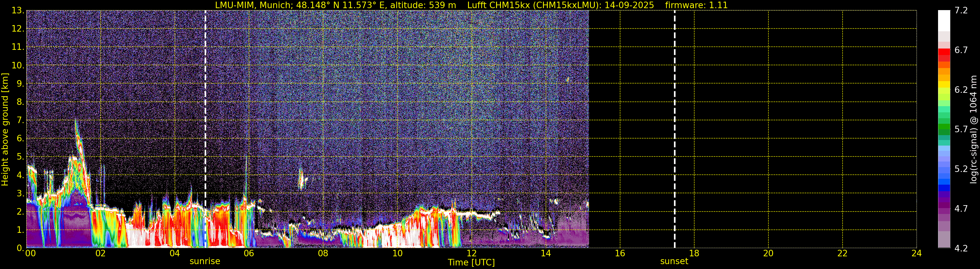
Task: Click the 'sunrise' label below the axis
Action: click(205, 262)
